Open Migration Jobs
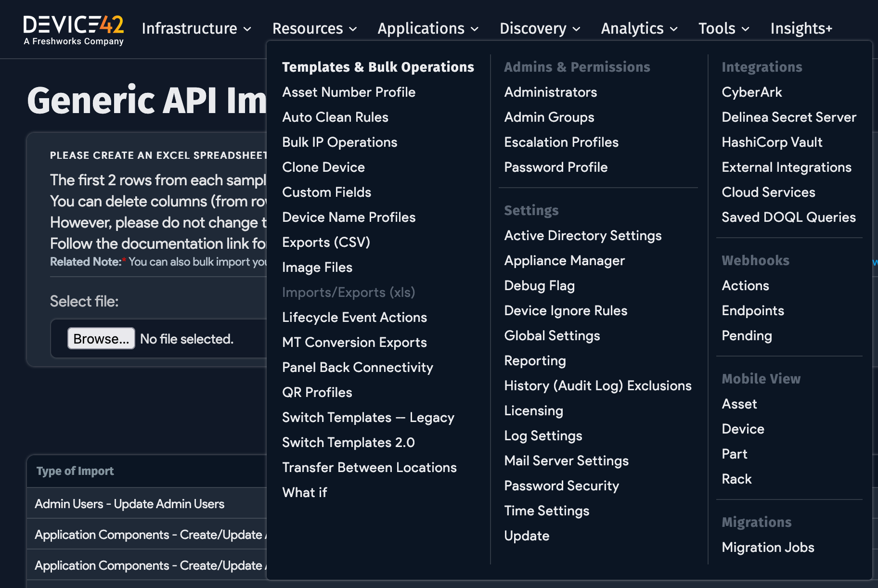 (x=768, y=548)
